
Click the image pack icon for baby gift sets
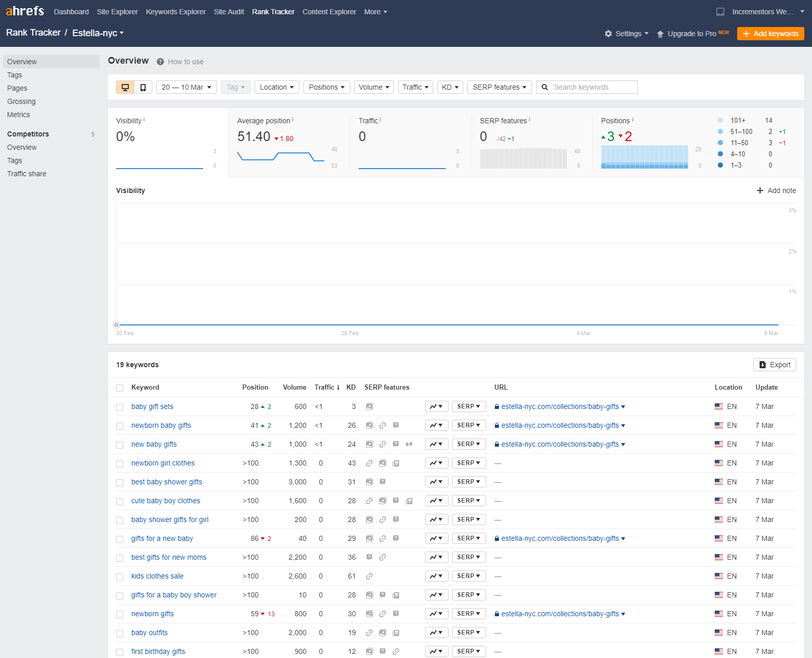point(370,406)
